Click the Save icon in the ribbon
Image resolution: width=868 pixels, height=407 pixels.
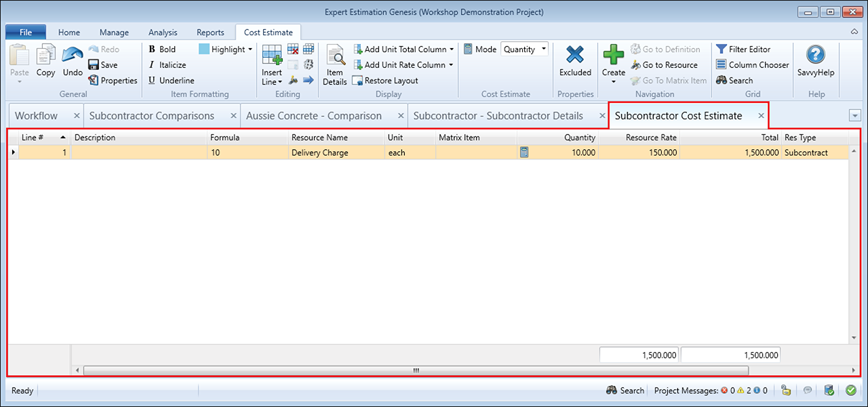pos(94,65)
